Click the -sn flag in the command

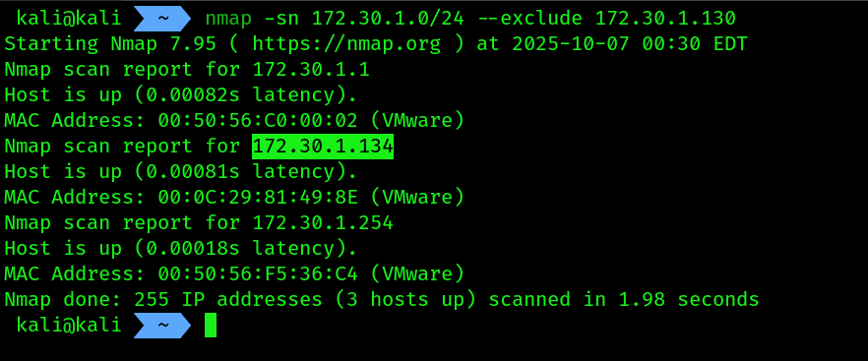coord(281,19)
